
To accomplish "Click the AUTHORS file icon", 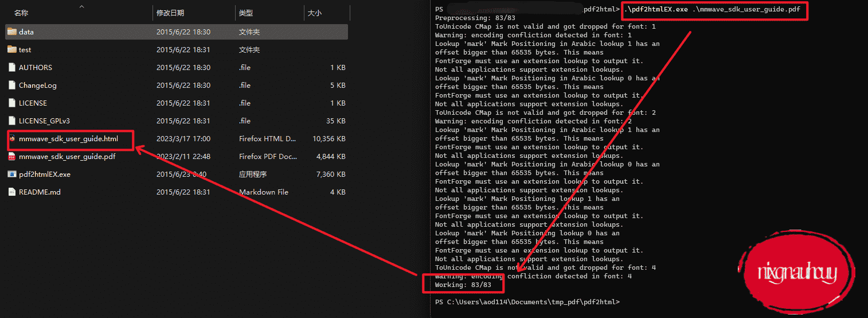I will [12, 67].
